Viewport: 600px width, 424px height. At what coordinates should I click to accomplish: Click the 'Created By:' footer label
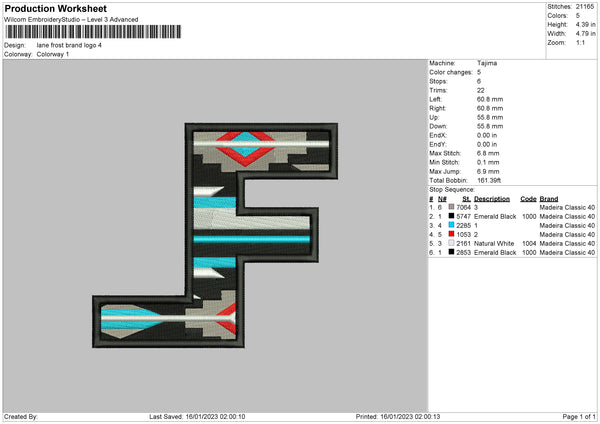[21, 416]
